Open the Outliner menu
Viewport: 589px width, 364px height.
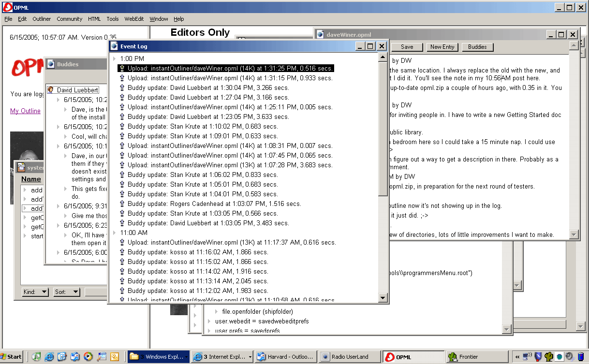42,19
